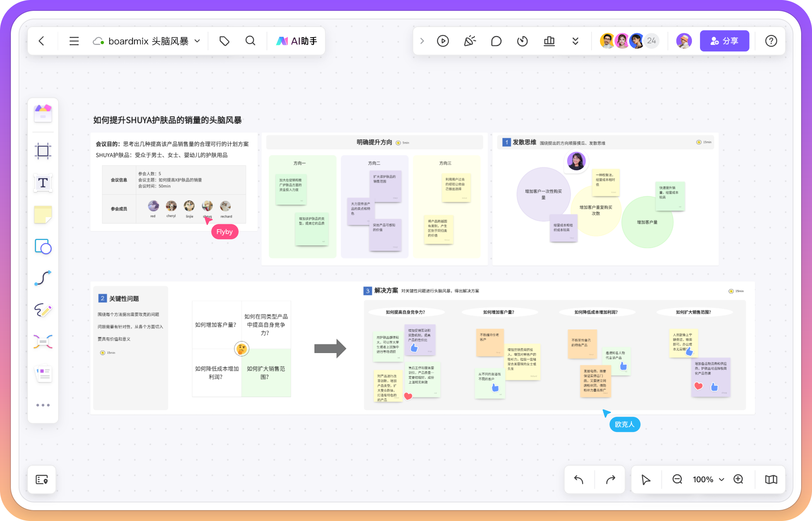Show the 24 more collaborators badge

652,41
